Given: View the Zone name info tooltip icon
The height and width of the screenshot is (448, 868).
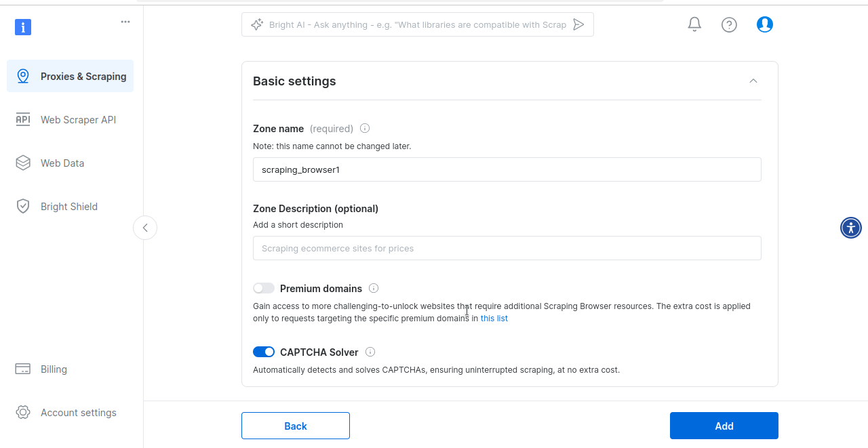Looking at the screenshot, I should [x=364, y=128].
